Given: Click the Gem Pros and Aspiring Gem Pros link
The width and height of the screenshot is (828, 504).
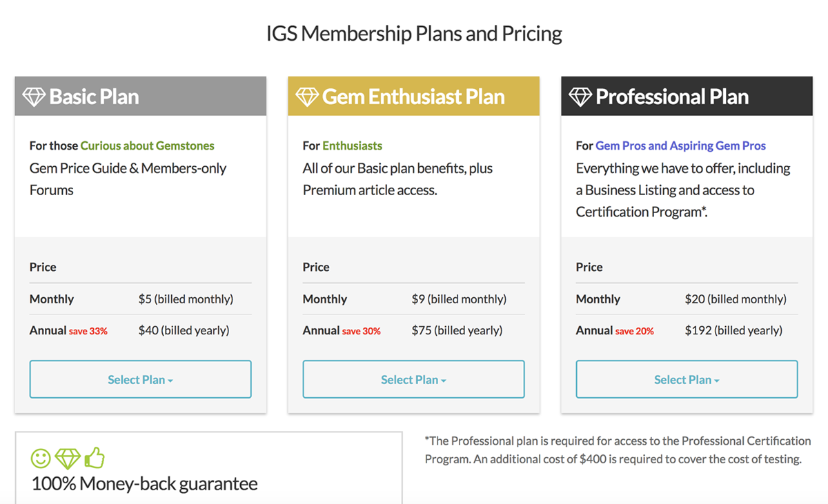Looking at the screenshot, I should (680, 145).
